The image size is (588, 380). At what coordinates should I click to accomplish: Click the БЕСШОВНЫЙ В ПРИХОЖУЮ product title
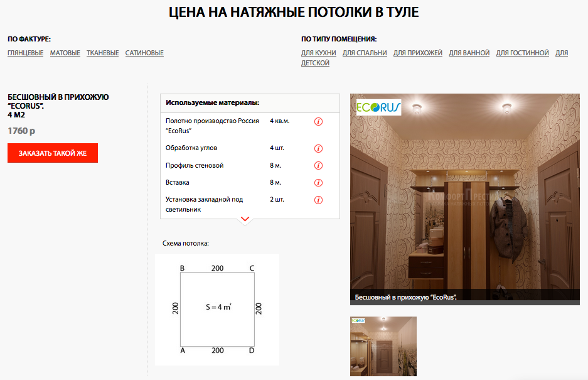click(58, 106)
